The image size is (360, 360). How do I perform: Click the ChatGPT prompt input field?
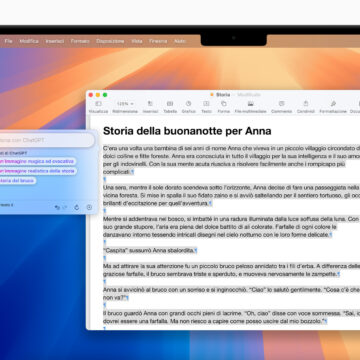(x=47, y=140)
